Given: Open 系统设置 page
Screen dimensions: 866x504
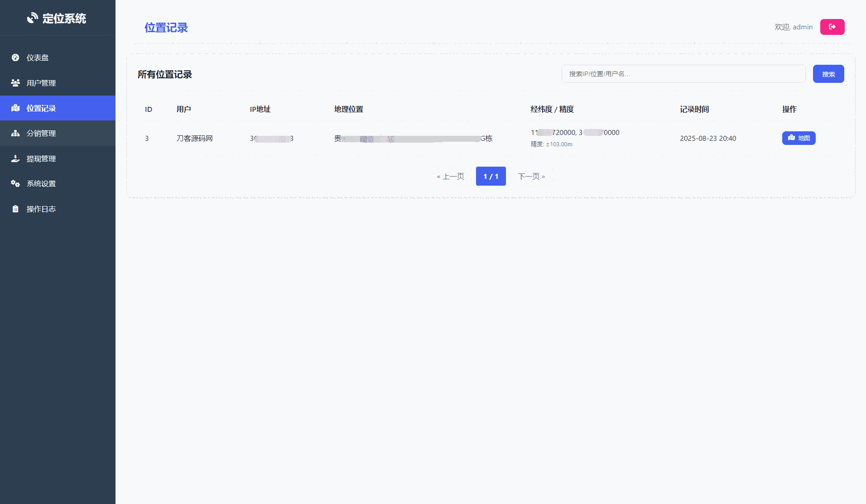Looking at the screenshot, I should [58, 183].
